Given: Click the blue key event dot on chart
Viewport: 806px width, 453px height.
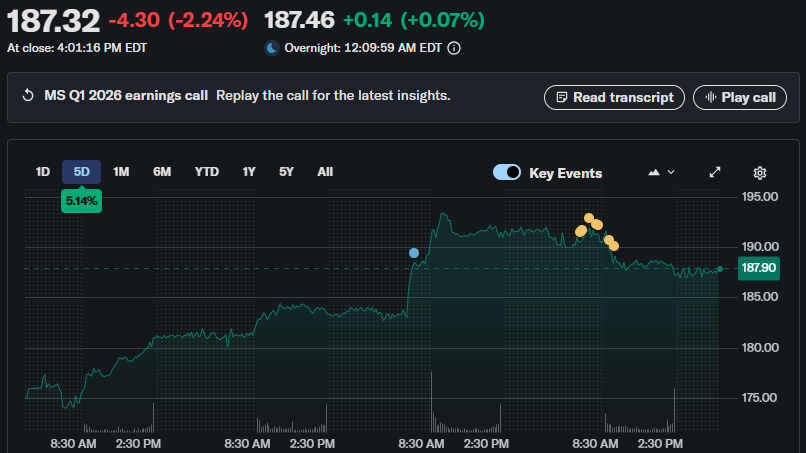Looking at the screenshot, I should click(x=414, y=253).
